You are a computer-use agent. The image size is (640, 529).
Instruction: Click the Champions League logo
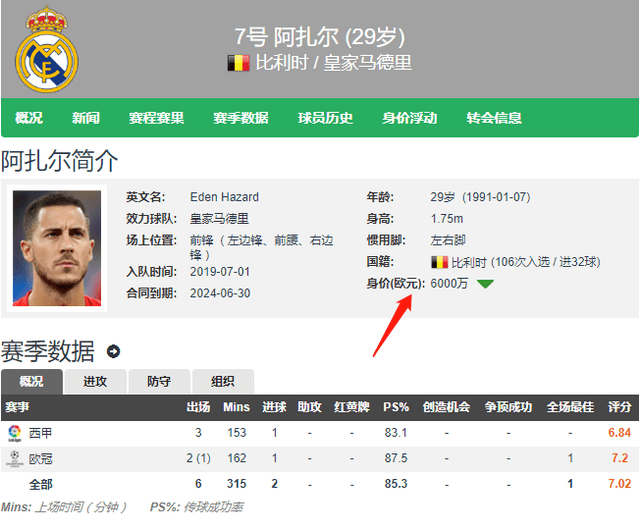[x=15, y=459]
